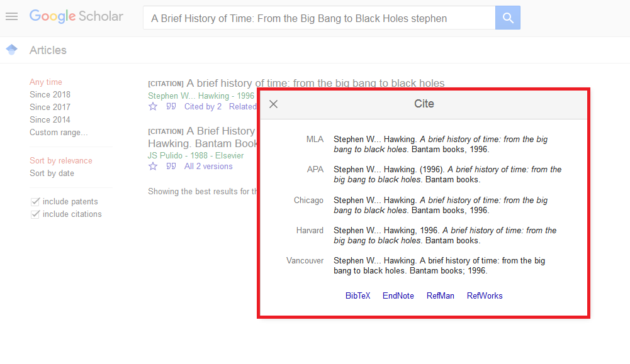Select Sort by relevance

60,160
